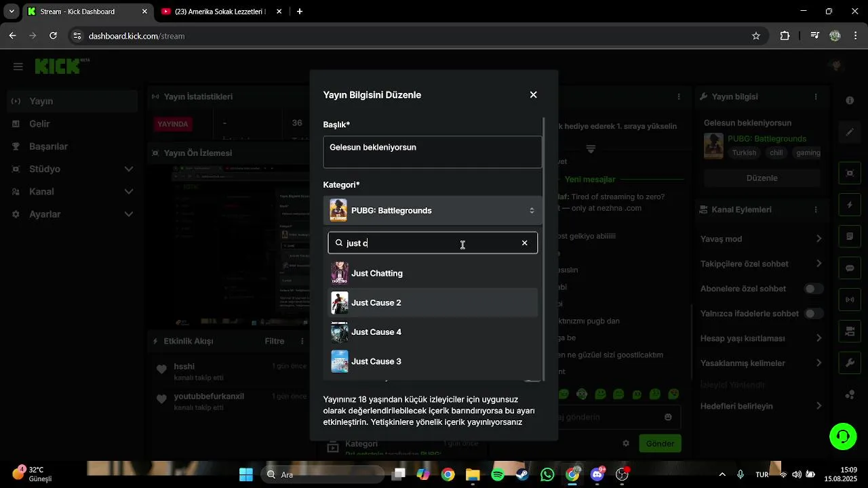Image resolution: width=868 pixels, height=488 pixels.
Task: Click the category search field
Action: 433,243
